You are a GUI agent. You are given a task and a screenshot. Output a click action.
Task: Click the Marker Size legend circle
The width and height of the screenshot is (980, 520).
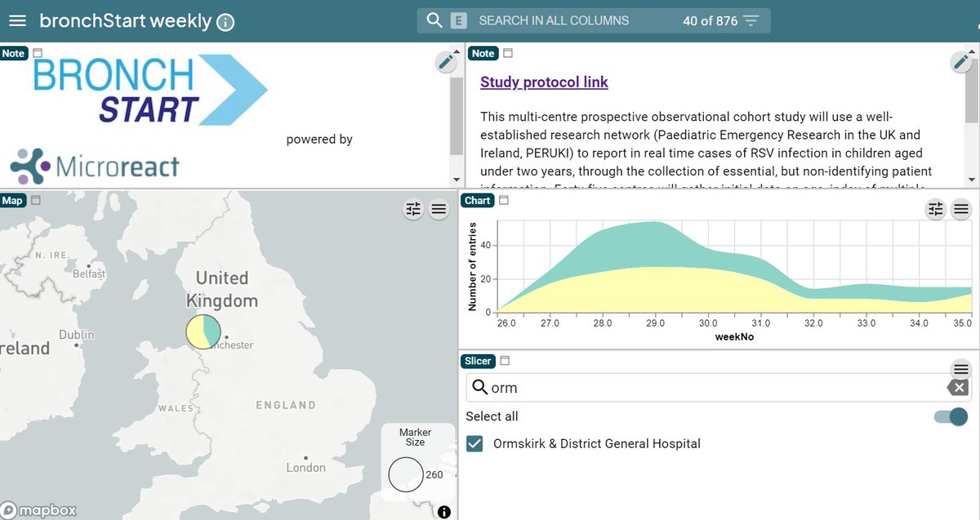(x=406, y=474)
